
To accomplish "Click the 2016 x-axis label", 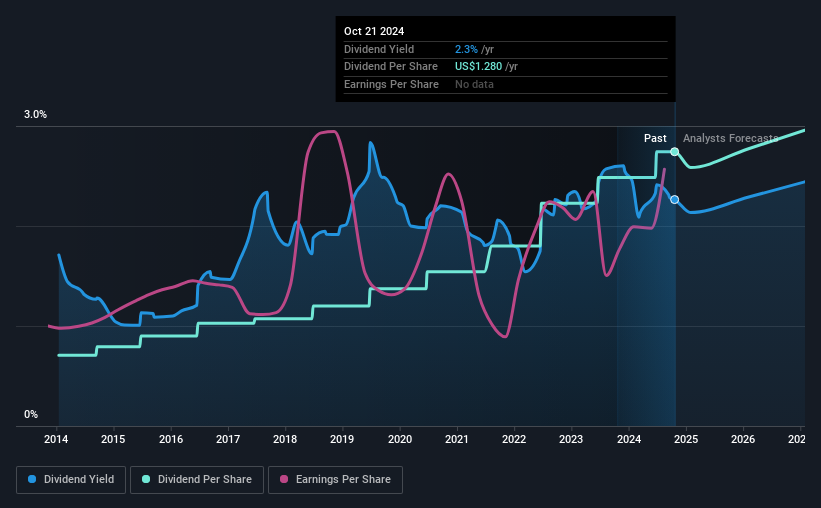I will pos(171,439).
